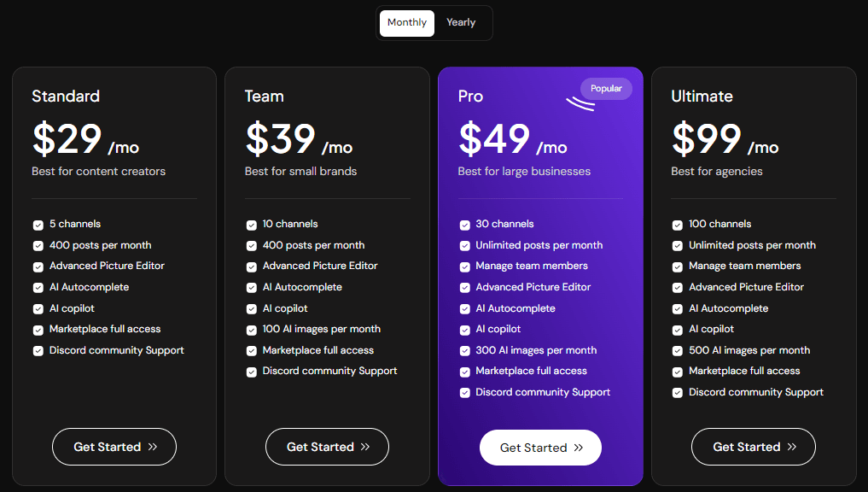Switch billing to the Yearly tab
868x492 pixels.
tap(461, 23)
